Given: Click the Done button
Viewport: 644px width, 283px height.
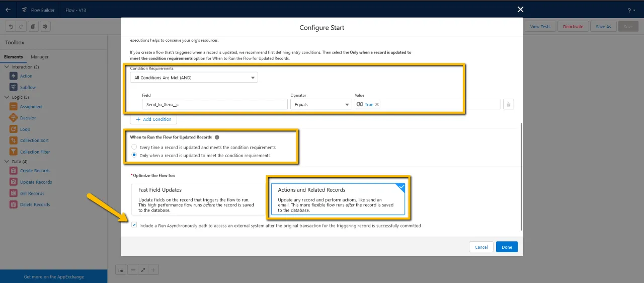Looking at the screenshot, I should tap(507, 247).
